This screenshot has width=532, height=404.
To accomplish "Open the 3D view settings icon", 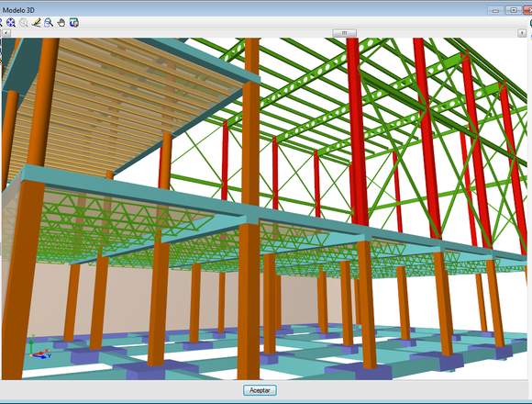I will [x=74, y=23].
